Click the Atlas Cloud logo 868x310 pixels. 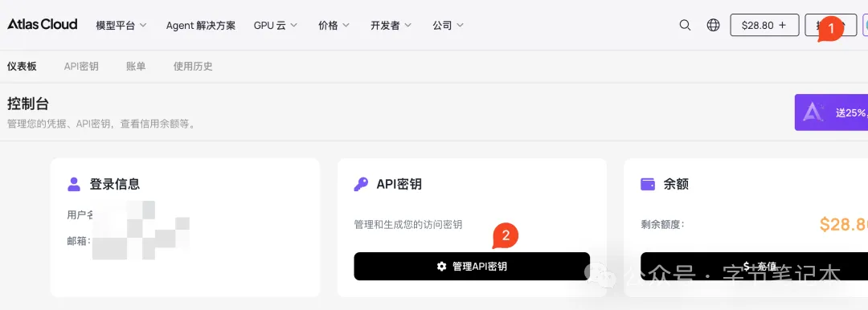42,24
